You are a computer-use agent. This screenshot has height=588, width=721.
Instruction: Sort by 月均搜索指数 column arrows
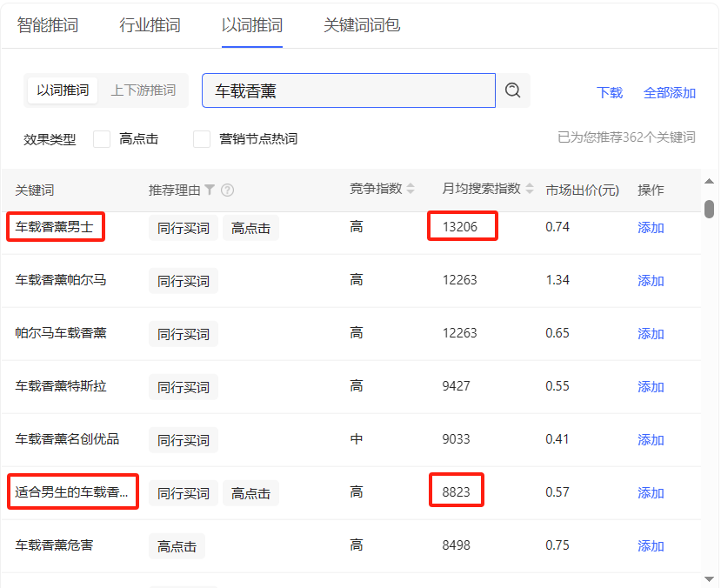[x=530, y=189]
